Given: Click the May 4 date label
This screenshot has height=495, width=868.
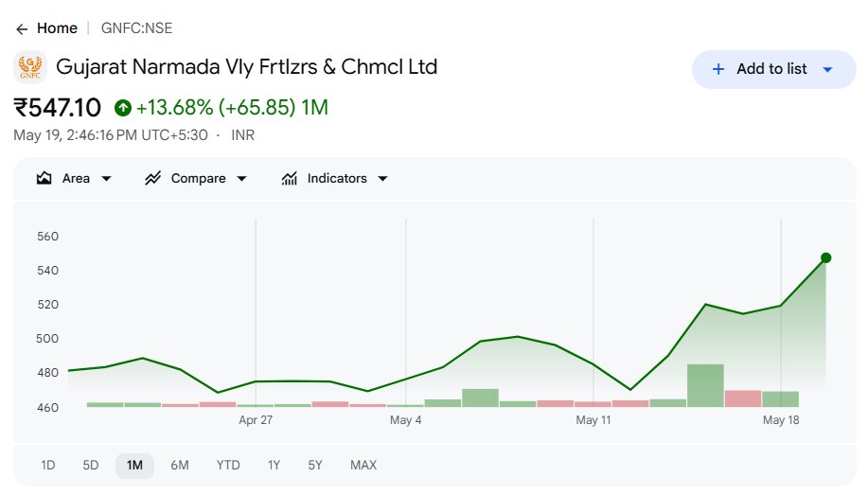Looking at the screenshot, I should point(406,420).
